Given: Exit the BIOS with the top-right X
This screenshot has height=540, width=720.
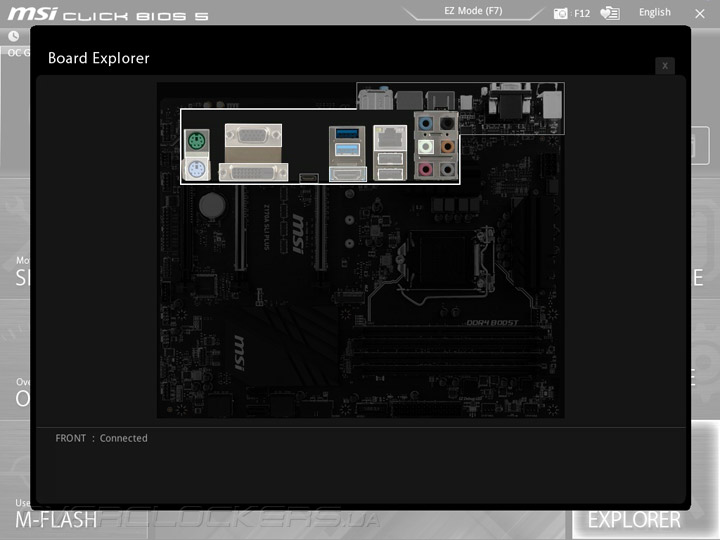Looking at the screenshot, I should (x=700, y=14).
